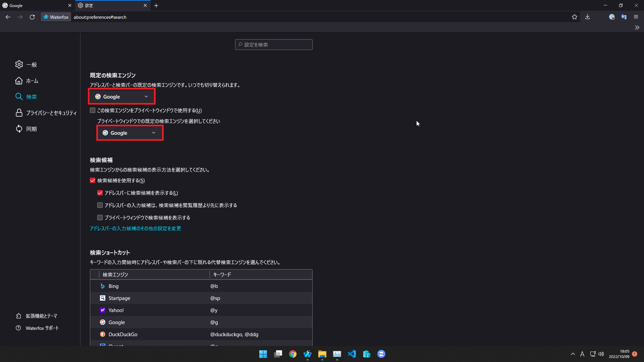Uncheck アドレスバーに検索候補を表示する checkbox
The width and height of the screenshot is (644, 362).
[x=100, y=193]
